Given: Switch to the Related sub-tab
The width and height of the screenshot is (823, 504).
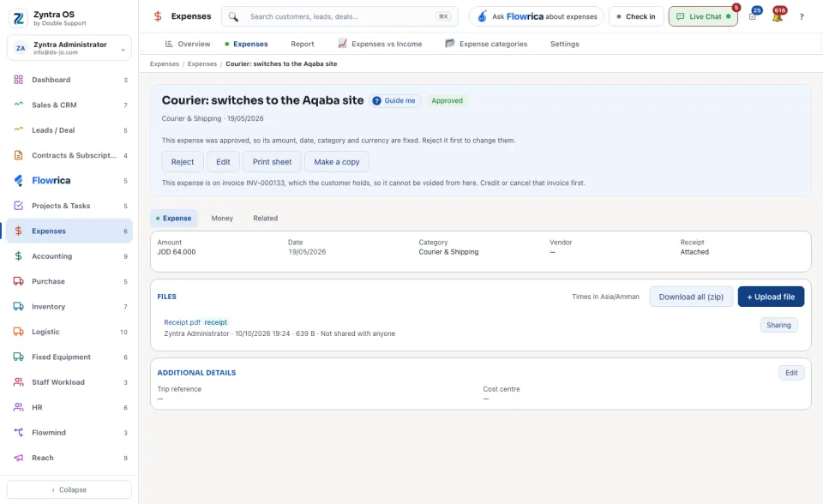Looking at the screenshot, I should point(266,218).
